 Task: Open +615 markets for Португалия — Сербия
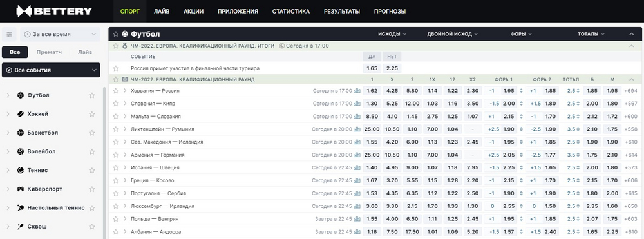(x=630, y=193)
